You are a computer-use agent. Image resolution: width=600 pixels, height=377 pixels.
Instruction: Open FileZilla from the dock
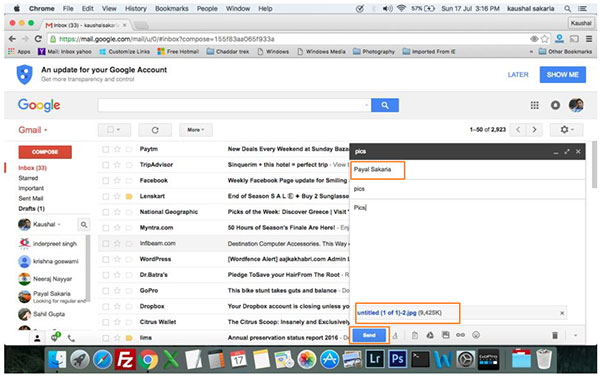point(125,360)
